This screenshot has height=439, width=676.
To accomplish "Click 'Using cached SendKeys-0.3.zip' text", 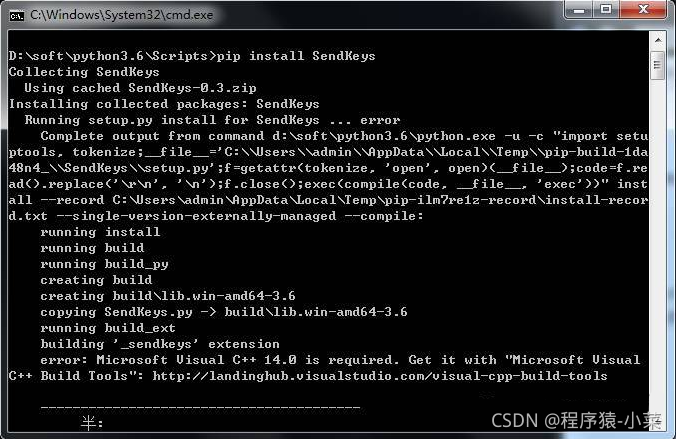I will 140,88.
